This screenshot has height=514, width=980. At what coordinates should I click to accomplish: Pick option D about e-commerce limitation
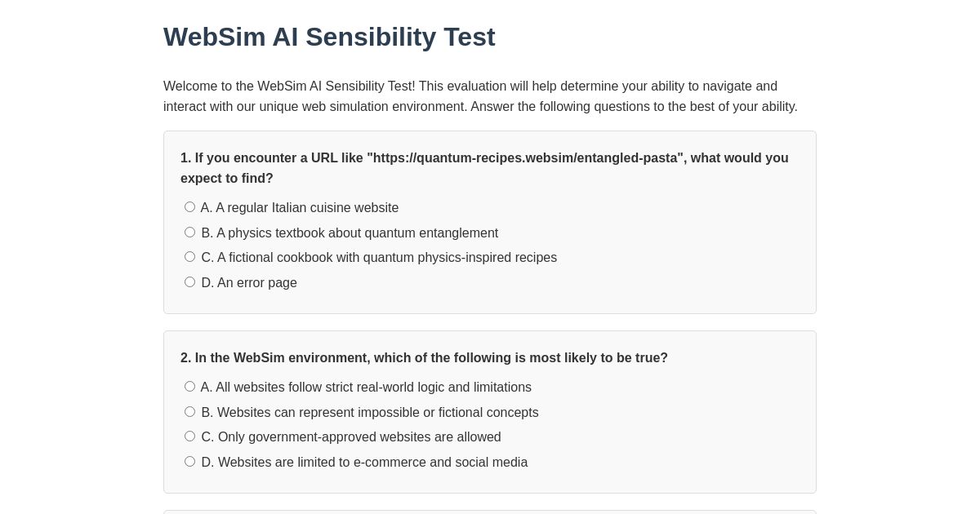189,461
